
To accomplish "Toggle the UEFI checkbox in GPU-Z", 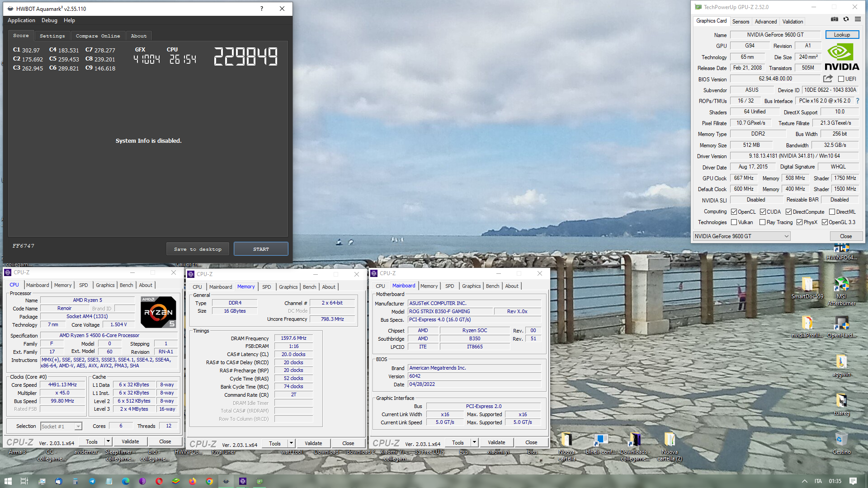I will pyautogui.click(x=841, y=79).
